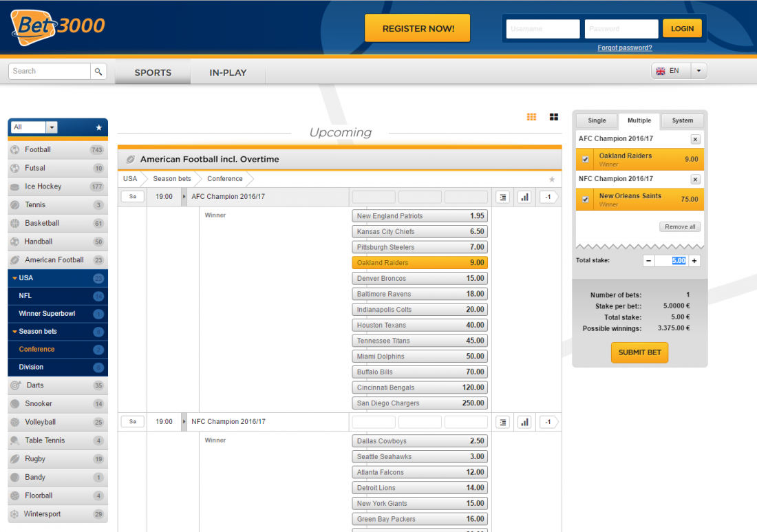Viewport: 757px width, 532px height.
Task: Switch betslip to Multiple tab
Action: [x=639, y=120]
